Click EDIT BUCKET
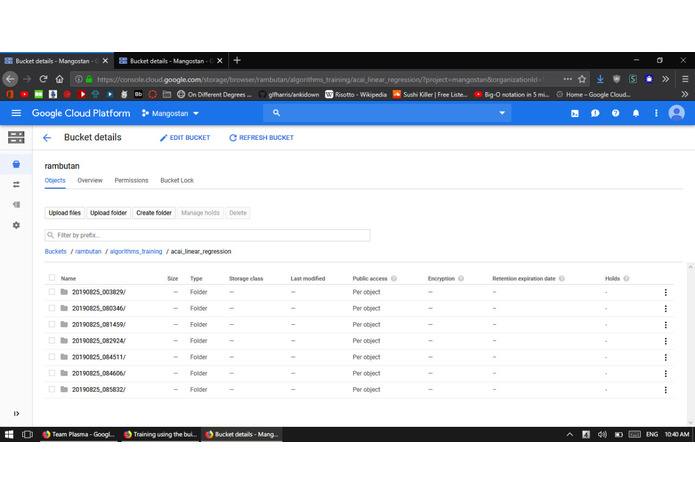This screenshot has height=494, width=695. pyautogui.click(x=185, y=138)
